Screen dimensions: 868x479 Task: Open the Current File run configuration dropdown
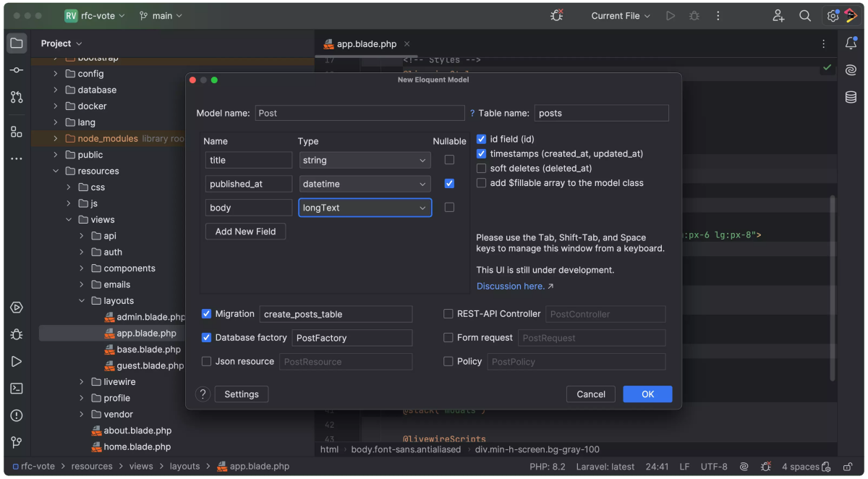coord(620,15)
